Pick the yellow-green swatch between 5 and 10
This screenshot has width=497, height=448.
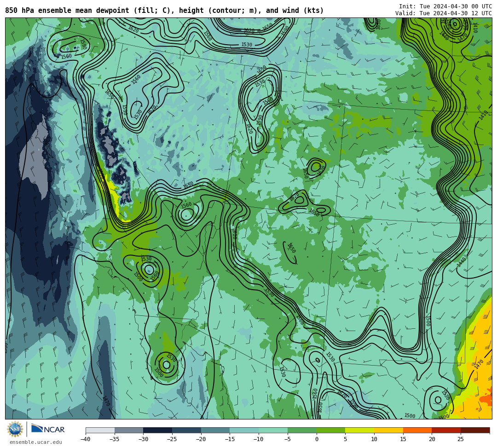360,430
